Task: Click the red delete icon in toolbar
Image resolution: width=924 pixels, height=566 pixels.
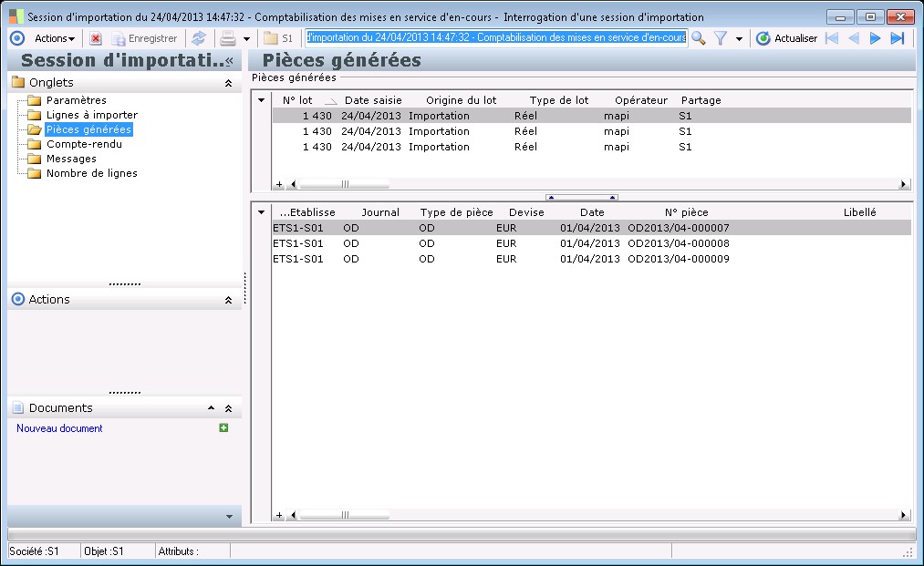Action: (96, 38)
